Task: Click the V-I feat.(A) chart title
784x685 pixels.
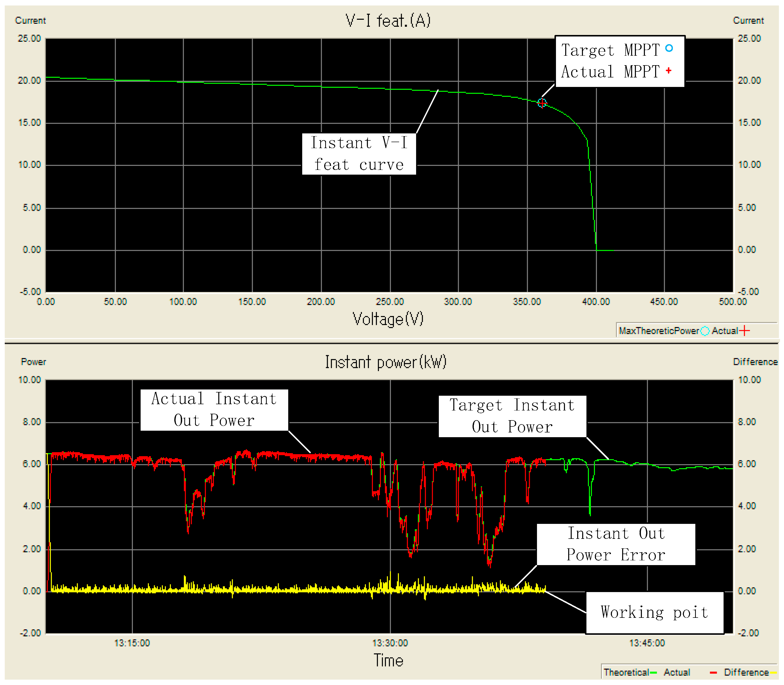Action: tap(388, 21)
